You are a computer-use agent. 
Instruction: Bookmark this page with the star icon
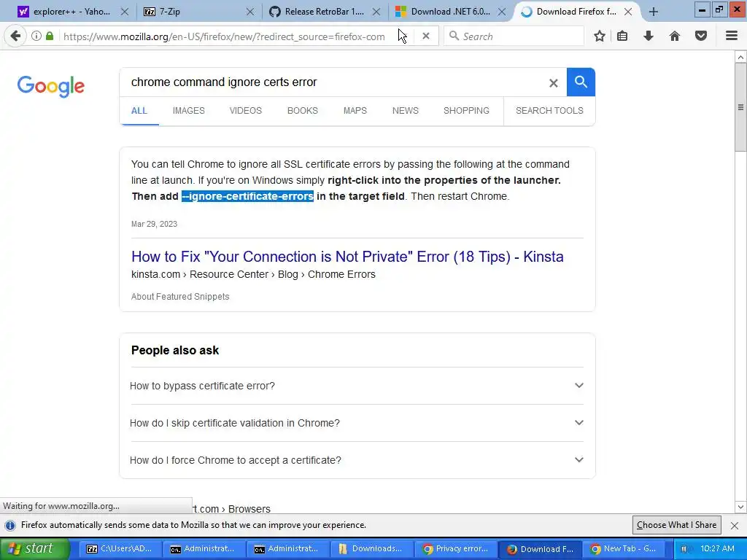[600, 36]
